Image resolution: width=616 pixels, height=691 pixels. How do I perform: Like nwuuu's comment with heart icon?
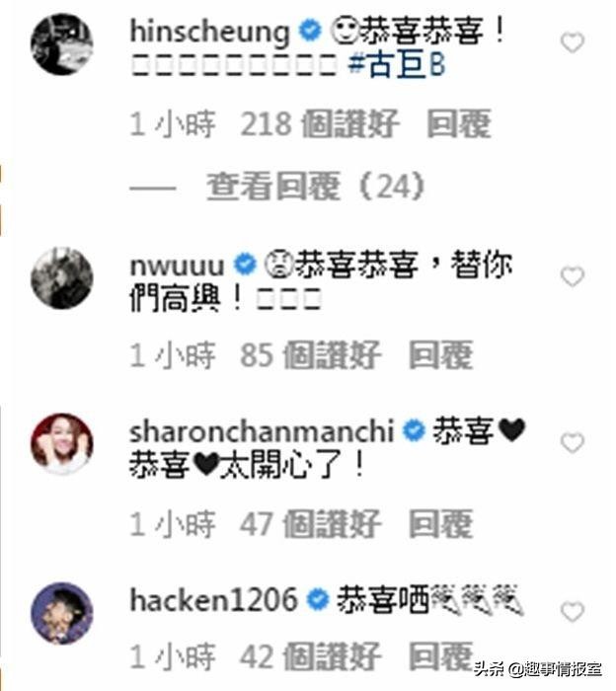pyautogui.click(x=572, y=276)
